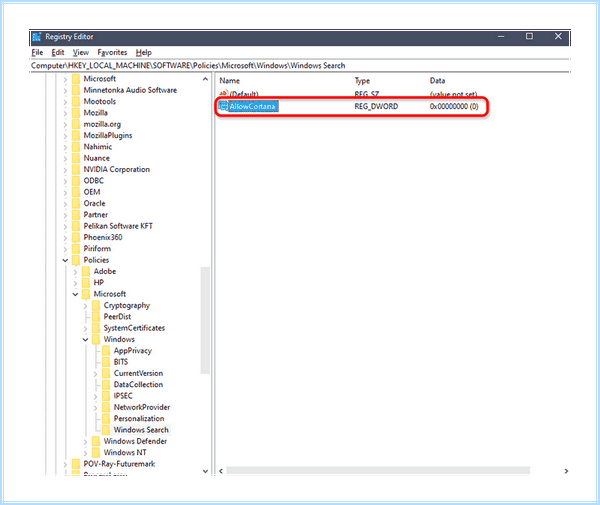Viewport: 600px width, 505px height.
Task: Expand the Cryptography key
Action: pyautogui.click(x=85, y=306)
